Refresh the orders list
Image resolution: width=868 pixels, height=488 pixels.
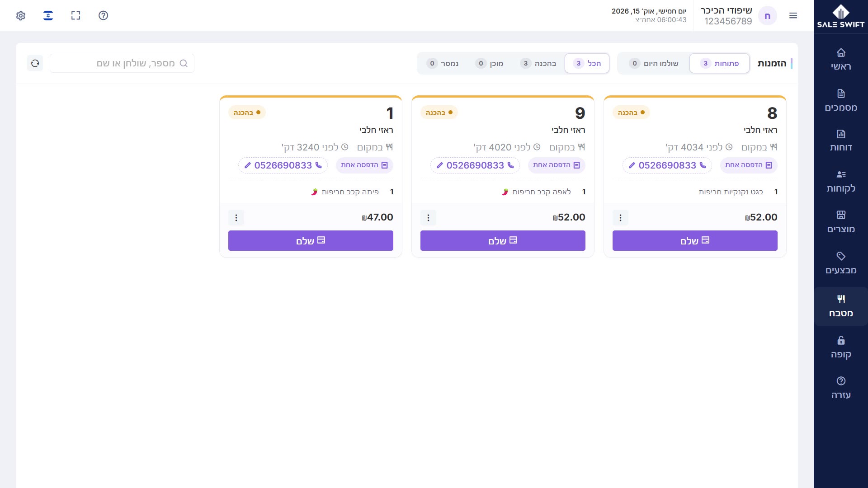[x=35, y=63]
